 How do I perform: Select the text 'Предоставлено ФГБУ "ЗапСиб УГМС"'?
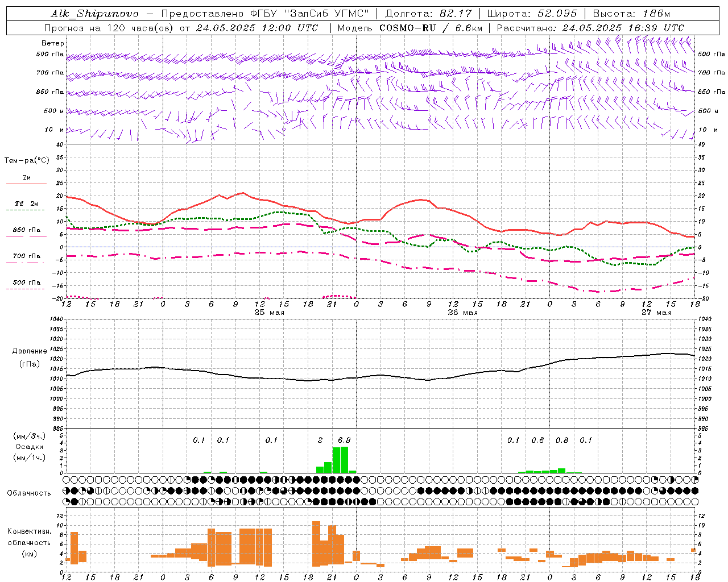pos(266,14)
